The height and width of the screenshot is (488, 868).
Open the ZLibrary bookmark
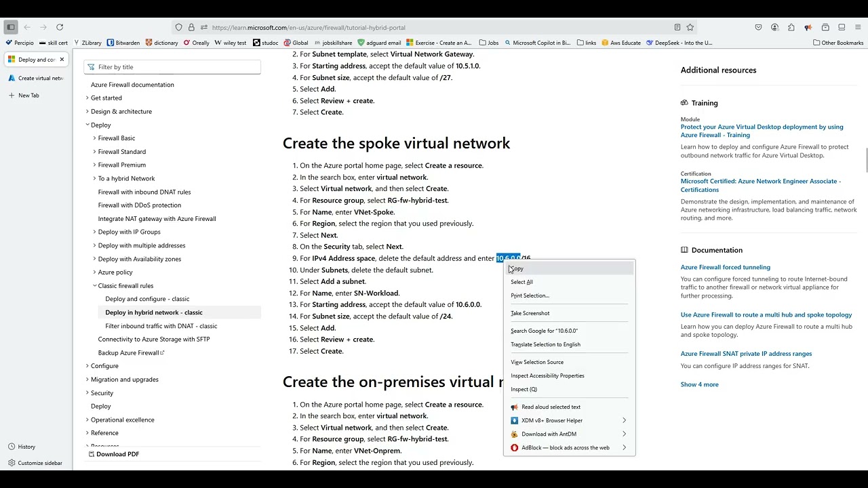coord(87,43)
